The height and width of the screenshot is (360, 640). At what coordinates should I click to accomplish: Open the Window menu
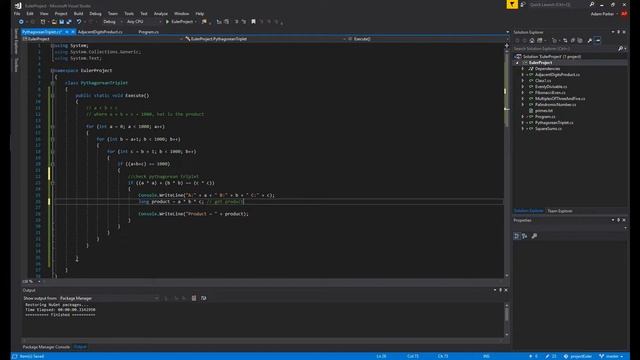point(182,13)
